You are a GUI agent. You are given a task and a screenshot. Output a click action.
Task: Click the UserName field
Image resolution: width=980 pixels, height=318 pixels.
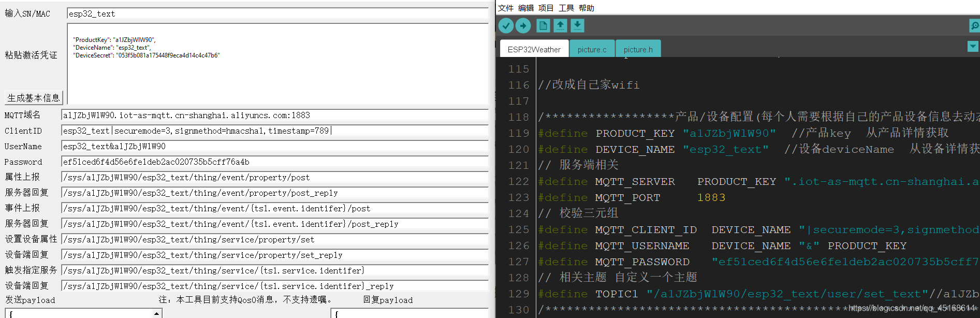coord(275,146)
